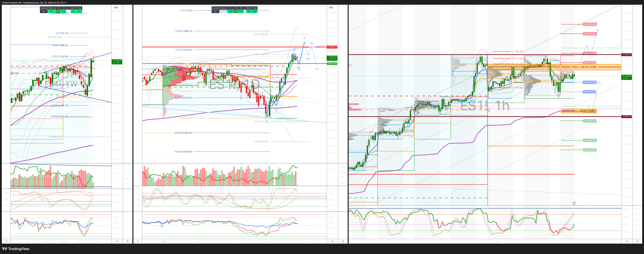
Task: Toggle the B scale button on daily chart
Action: coord(343,241)
